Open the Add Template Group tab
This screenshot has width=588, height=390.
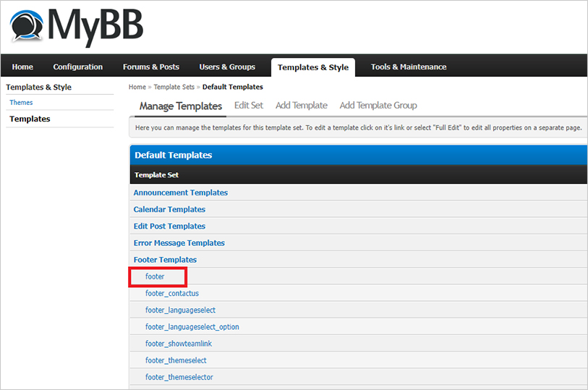[378, 106]
